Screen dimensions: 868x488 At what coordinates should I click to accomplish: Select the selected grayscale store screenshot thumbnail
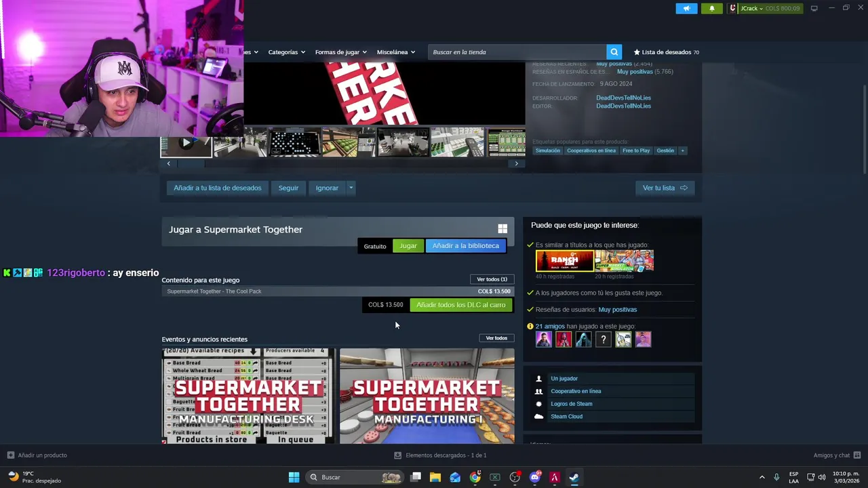[x=403, y=142]
